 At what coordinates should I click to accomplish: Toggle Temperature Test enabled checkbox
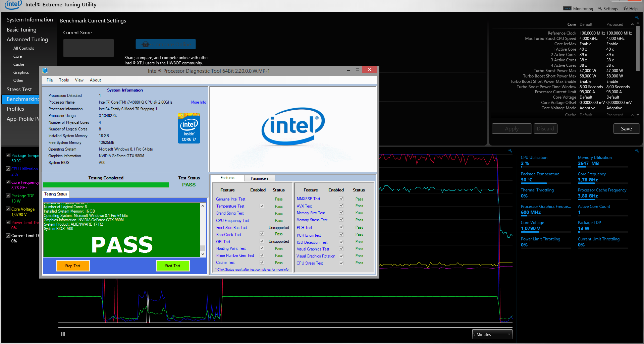(x=262, y=206)
